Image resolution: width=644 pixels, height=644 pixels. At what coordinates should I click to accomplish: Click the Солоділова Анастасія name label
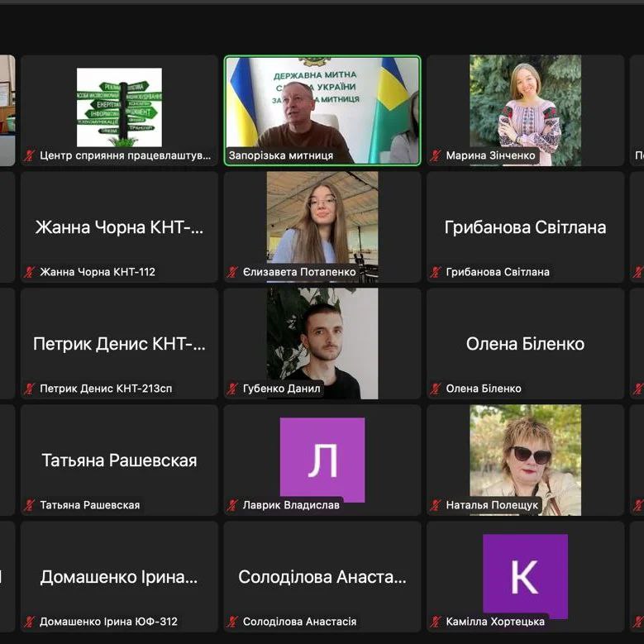[x=299, y=622]
